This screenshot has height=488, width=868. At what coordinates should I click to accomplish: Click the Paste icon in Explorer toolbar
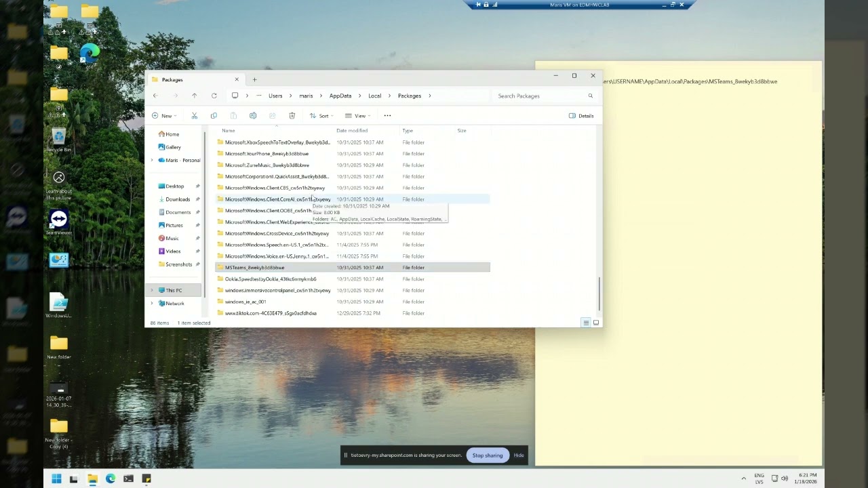tap(233, 116)
